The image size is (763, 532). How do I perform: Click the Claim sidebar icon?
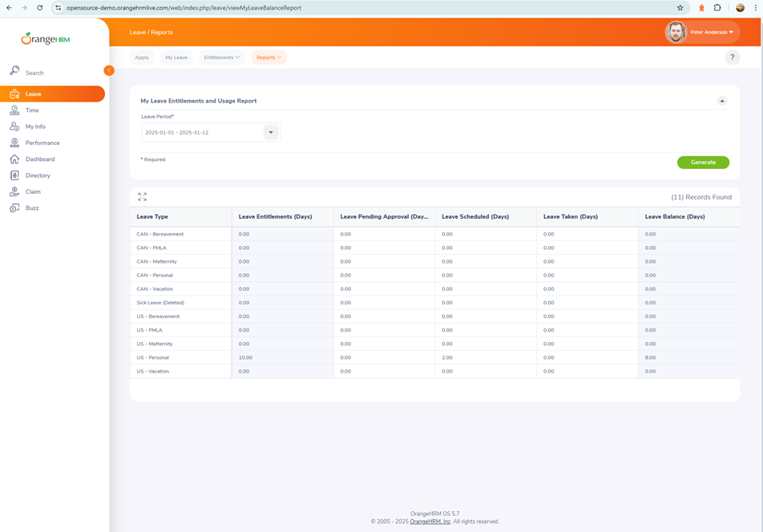[14, 191]
